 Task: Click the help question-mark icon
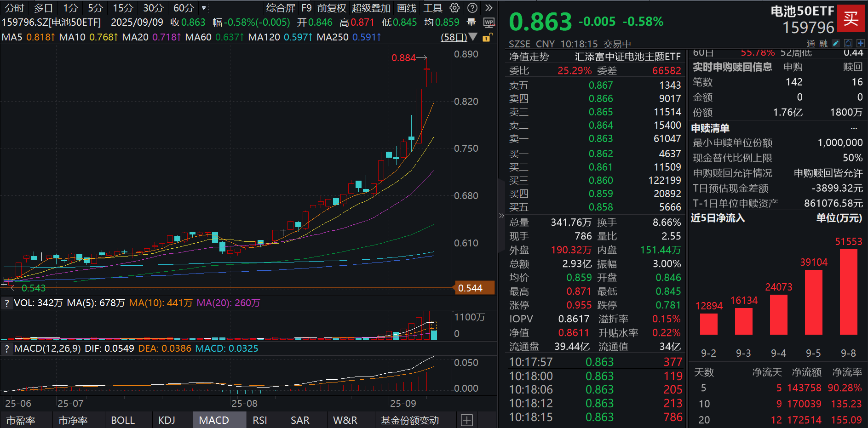pyautogui.click(x=473, y=8)
